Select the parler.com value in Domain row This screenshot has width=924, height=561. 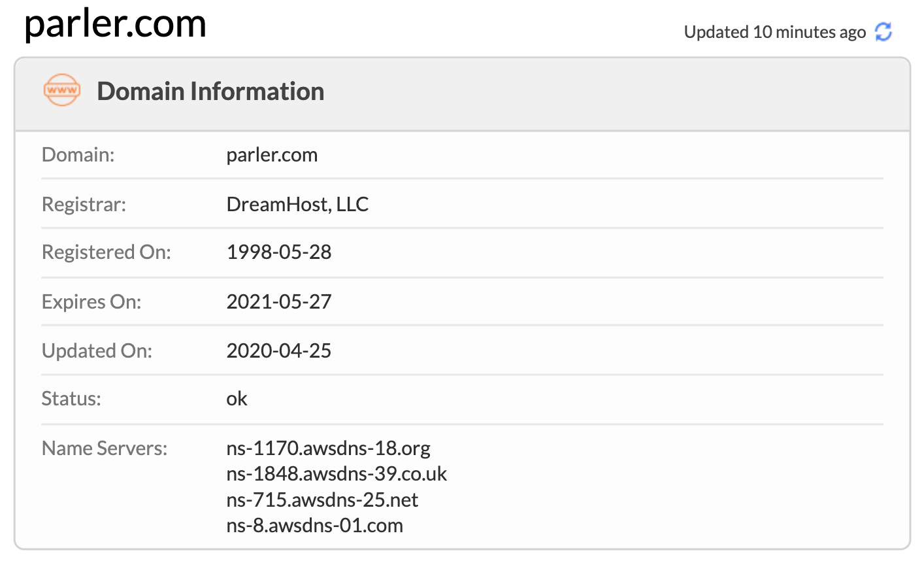(x=272, y=155)
